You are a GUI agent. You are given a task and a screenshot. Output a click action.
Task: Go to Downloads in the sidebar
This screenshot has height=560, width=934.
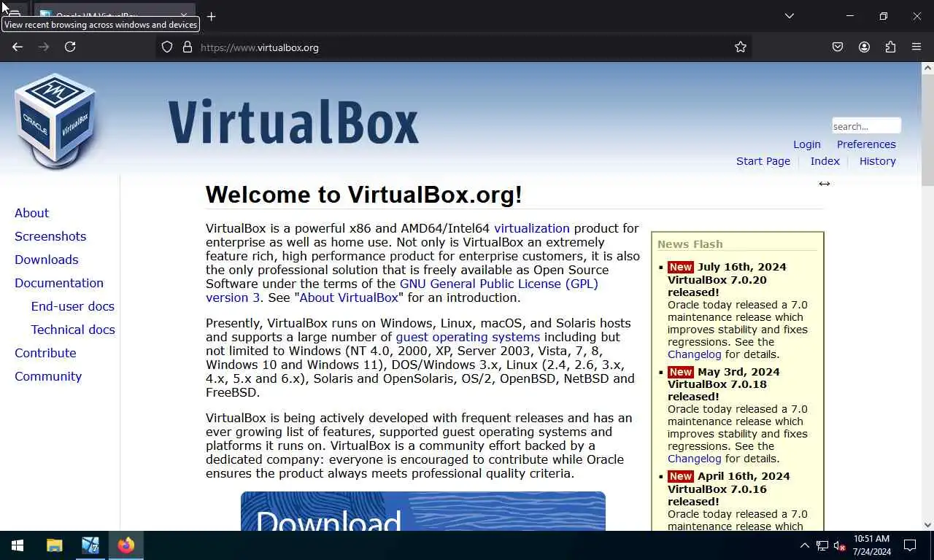point(47,260)
